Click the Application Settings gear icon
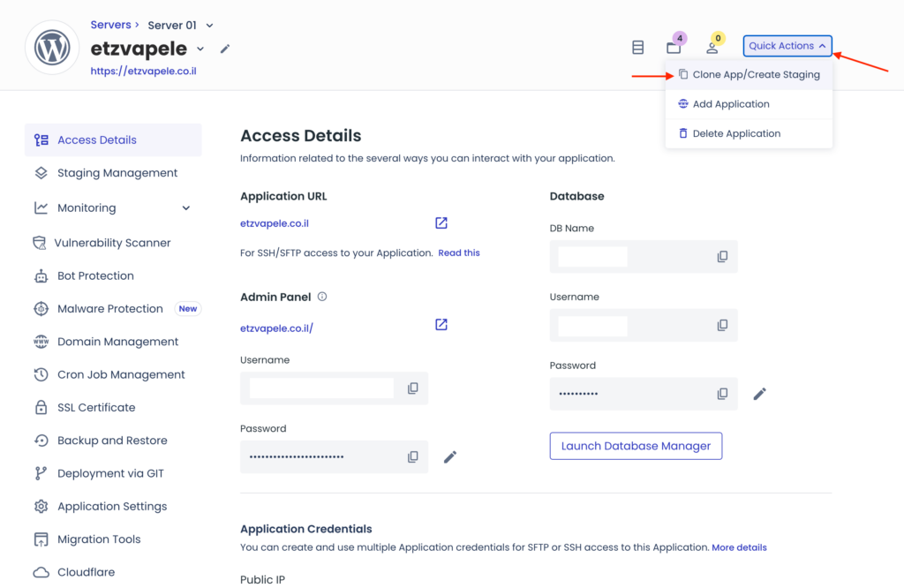The image size is (904, 588). pyautogui.click(x=41, y=506)
